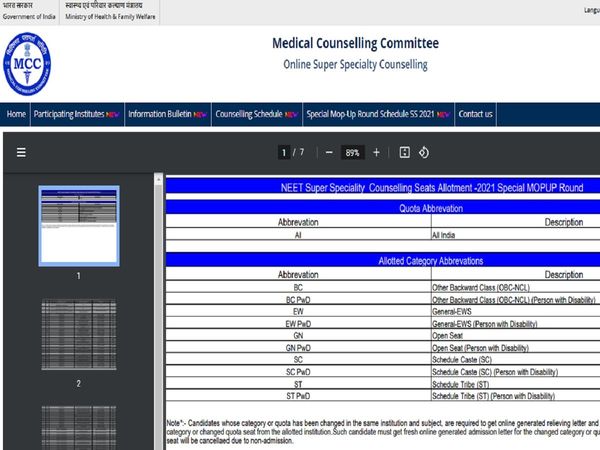Click the ST abbreviation cell
The width and height of the screenshot is (600, 450).
[x=298, y=384]
